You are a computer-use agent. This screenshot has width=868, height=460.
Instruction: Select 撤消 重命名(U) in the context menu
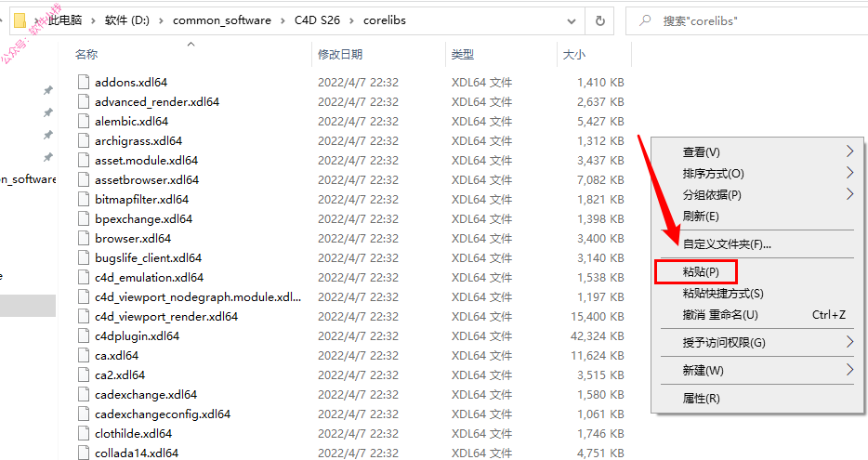tap(720, 315)
